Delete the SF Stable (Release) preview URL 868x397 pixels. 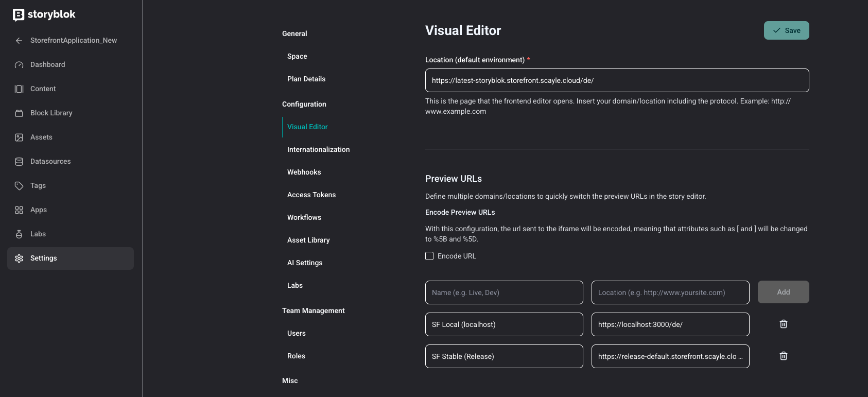tap(783, 356)
